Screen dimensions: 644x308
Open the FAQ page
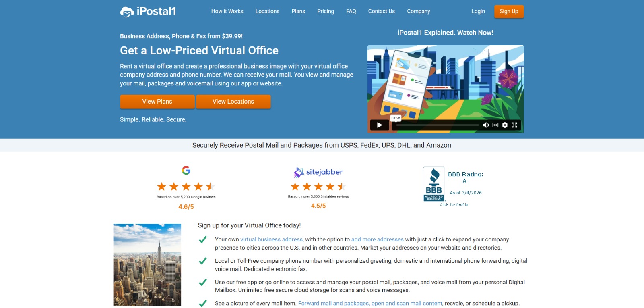click(x=351, y=11)
